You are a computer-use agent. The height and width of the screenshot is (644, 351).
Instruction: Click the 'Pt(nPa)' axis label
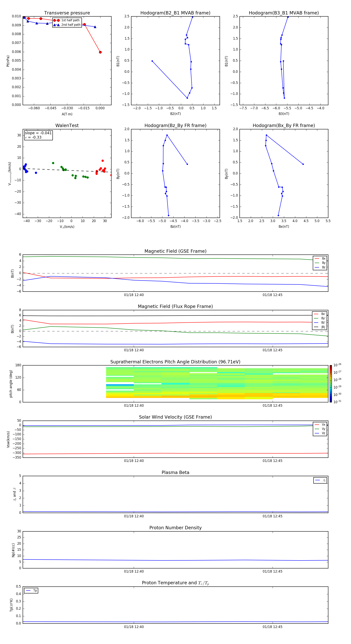[x=8, y=61]
